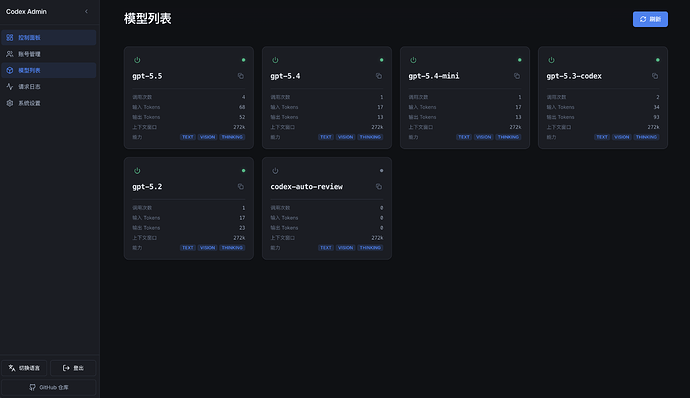Click the VISION badge on codex-auto-review

point(345,247)
